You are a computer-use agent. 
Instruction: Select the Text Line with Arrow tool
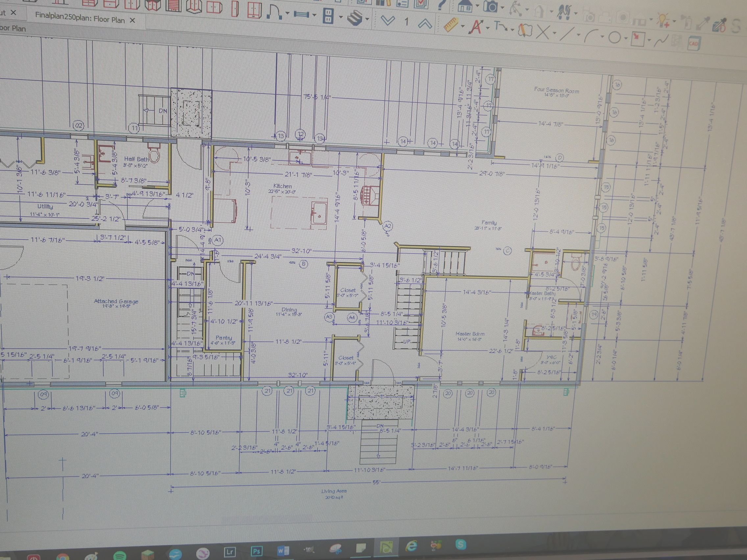pyautogui.click(x=500, y=26)
